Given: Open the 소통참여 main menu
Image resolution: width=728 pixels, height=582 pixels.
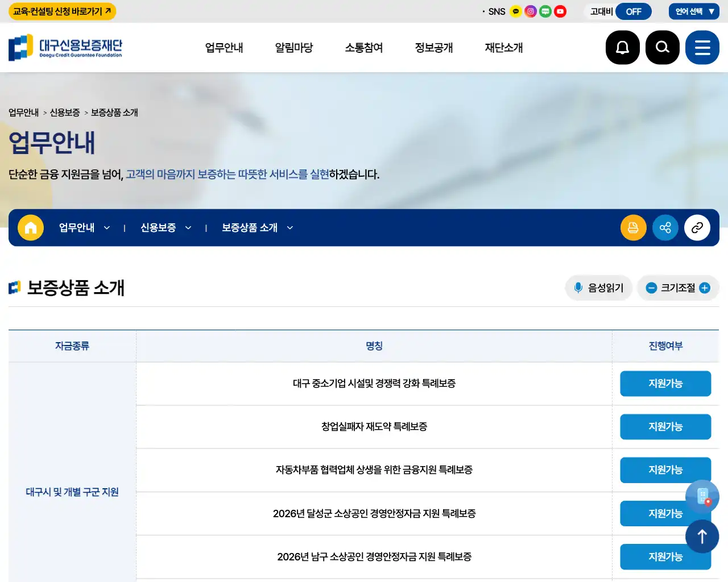Looking at the screenshot, I should 364,48.
